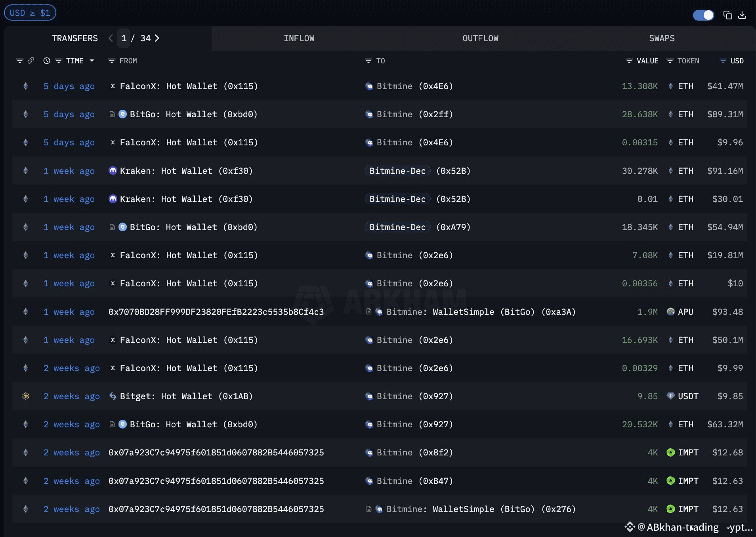
Task: Click the chain link icon in header
Action: [31, 61]
